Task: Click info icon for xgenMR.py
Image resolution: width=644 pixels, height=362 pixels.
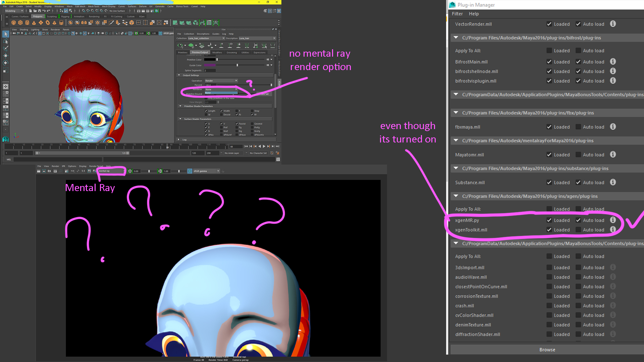Action: point(613,220)
